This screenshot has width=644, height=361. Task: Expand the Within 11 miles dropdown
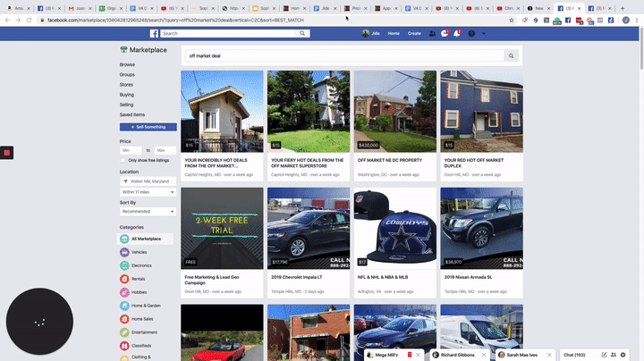coord(148,191)
